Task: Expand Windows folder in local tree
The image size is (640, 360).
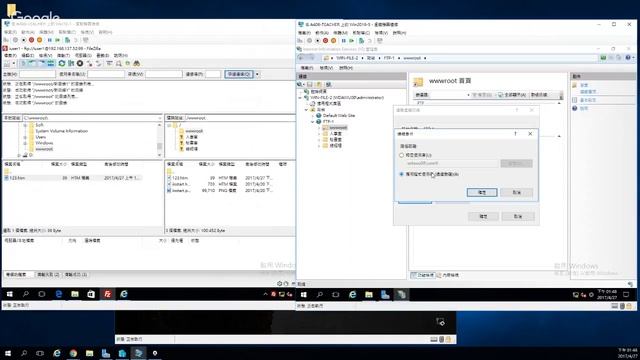Action: (x=25, y=143)
